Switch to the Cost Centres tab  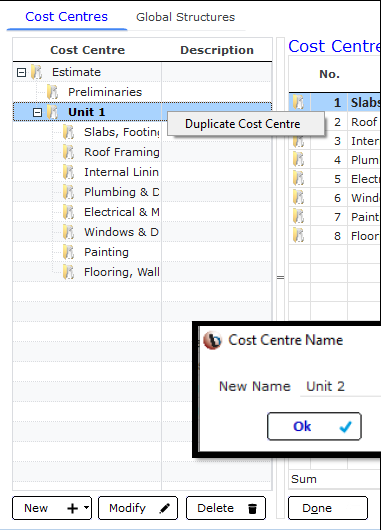[x=67, y=17]
